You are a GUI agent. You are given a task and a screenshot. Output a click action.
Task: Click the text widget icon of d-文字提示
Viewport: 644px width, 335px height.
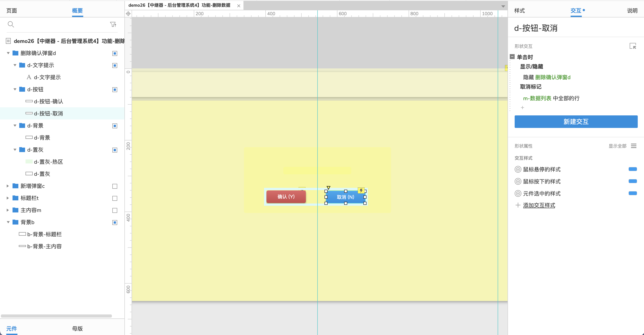pyautogui.click(x=29, y=77)
